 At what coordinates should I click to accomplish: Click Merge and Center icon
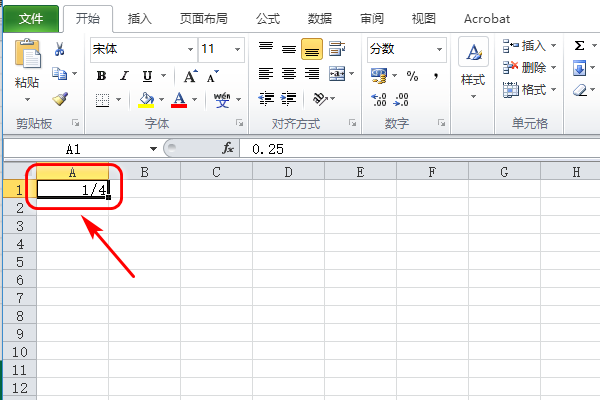click(337, 73)
